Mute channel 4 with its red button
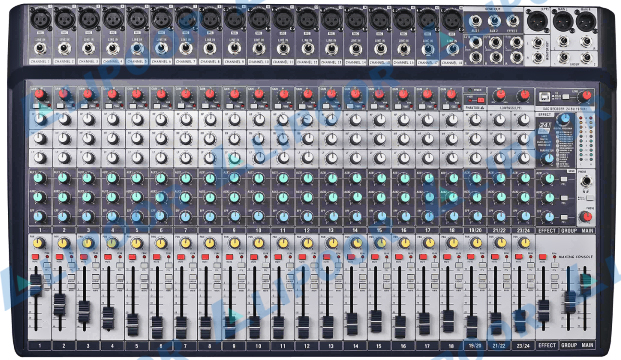Screen dimensions: 621x360 click(108, 257)
